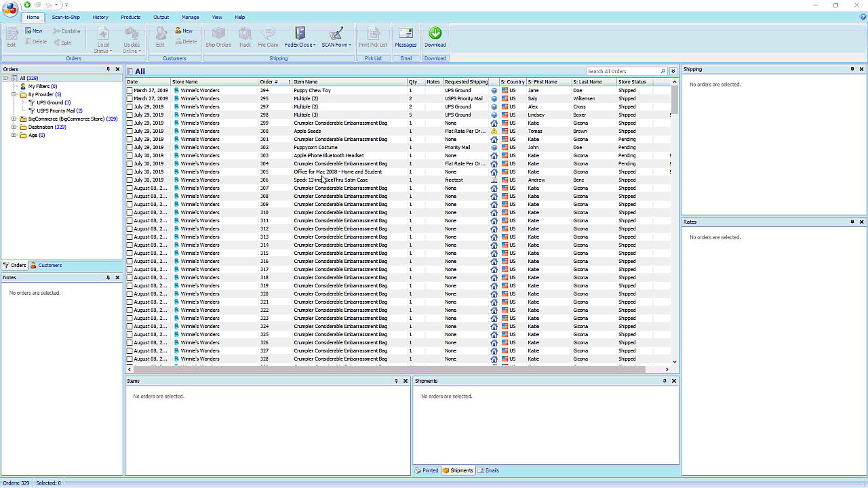Expand the BigCommerce folder node
This screenshot has height=488, width=868.
14,119
